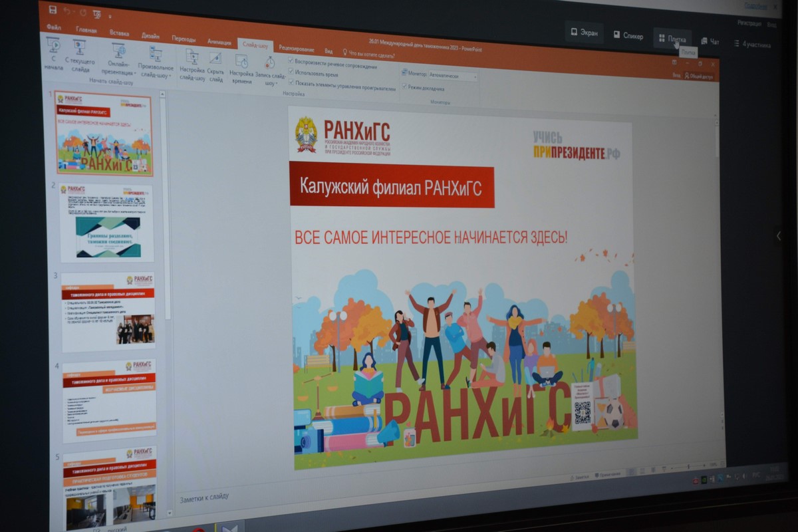Open Настройка слайд-шоу icon
Screen dimensions: 798x532
tap(192, 57)
